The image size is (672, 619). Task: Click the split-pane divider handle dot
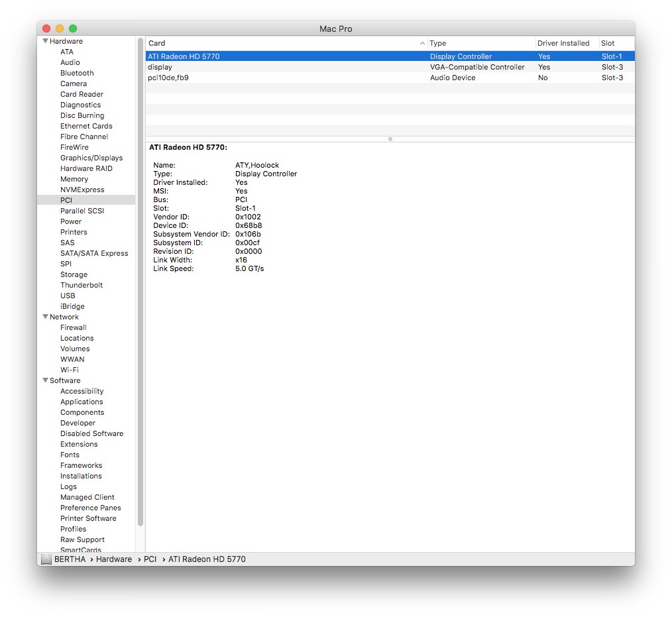click(x=390, y=139)
